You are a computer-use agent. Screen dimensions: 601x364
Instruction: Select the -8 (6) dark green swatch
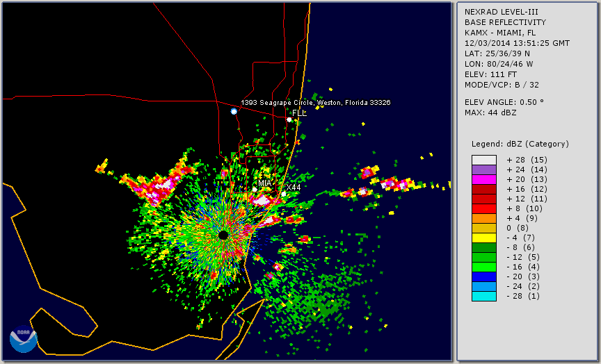tap(484, 247)
